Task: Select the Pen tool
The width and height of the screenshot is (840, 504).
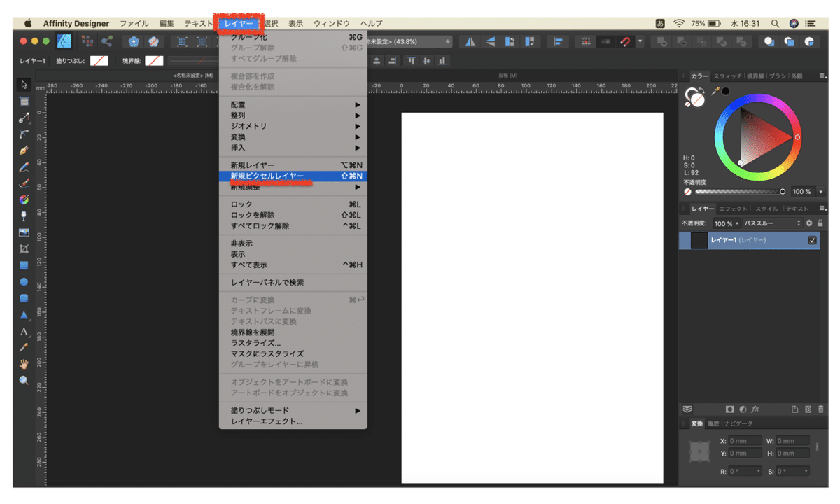Action: pos(24,150)
